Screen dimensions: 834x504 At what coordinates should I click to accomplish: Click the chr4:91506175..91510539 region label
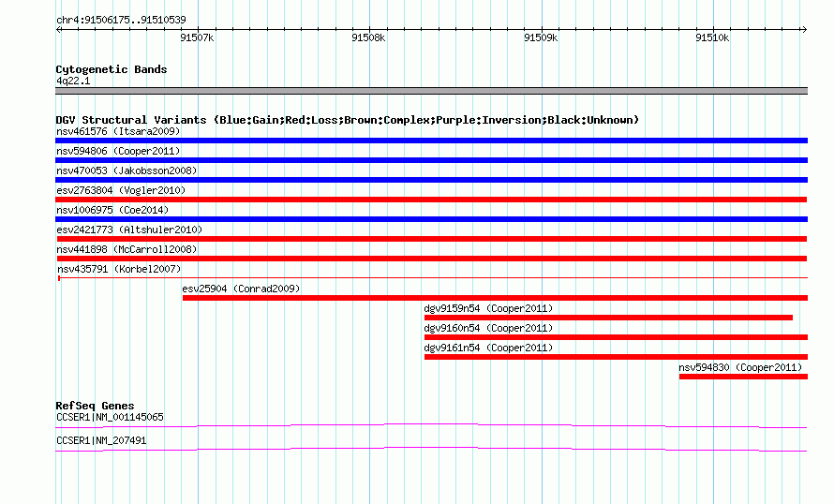point(121,21)
